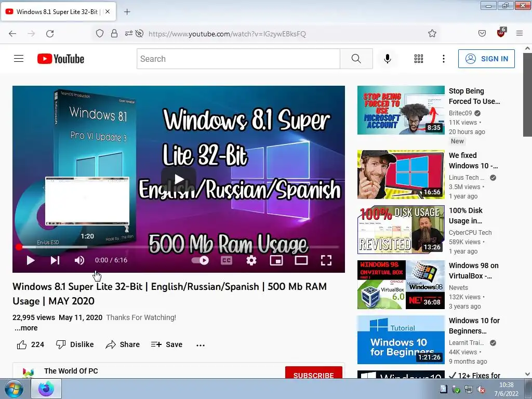Click the Britec09 channel name
This screenshot has width=532, height=399.
pos(460,113)
